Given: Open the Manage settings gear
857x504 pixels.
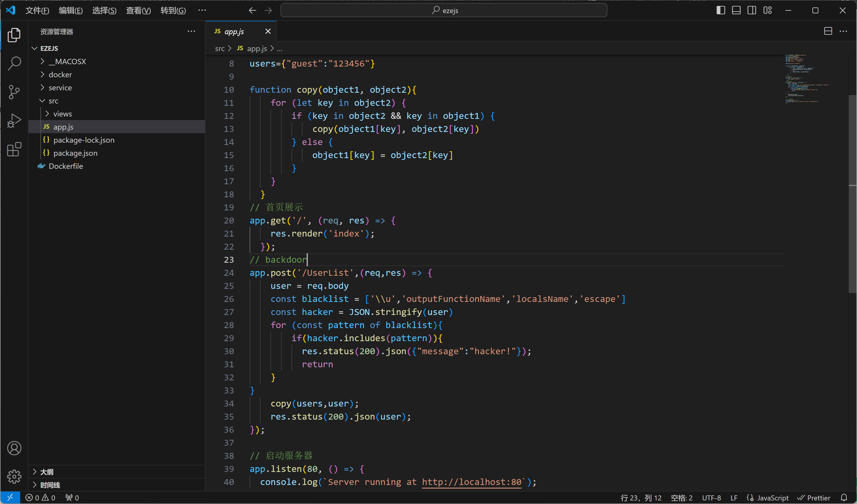Looking at the screenshot, I should (14, 476).
